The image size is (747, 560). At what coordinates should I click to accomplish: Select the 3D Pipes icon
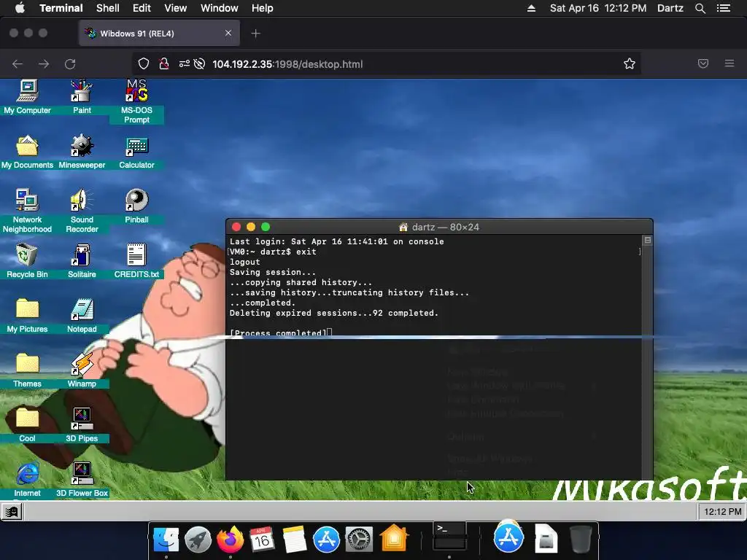[82, 419]
